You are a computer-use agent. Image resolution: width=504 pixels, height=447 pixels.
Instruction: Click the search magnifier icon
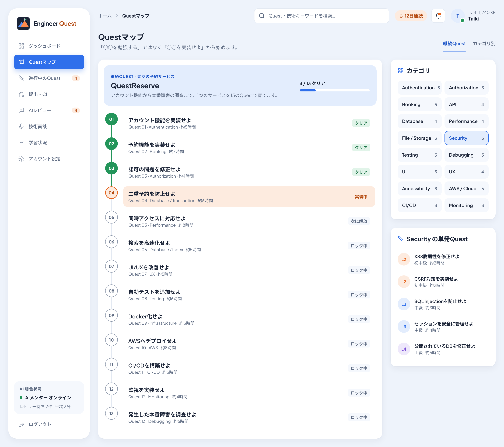(x=262, y=16)
